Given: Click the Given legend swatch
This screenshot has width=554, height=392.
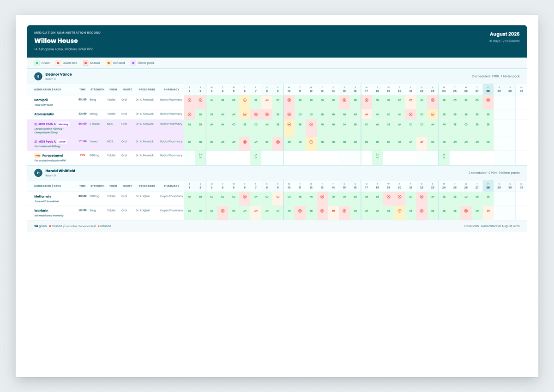Looking at the screenshot, I should tap(36, 63).
